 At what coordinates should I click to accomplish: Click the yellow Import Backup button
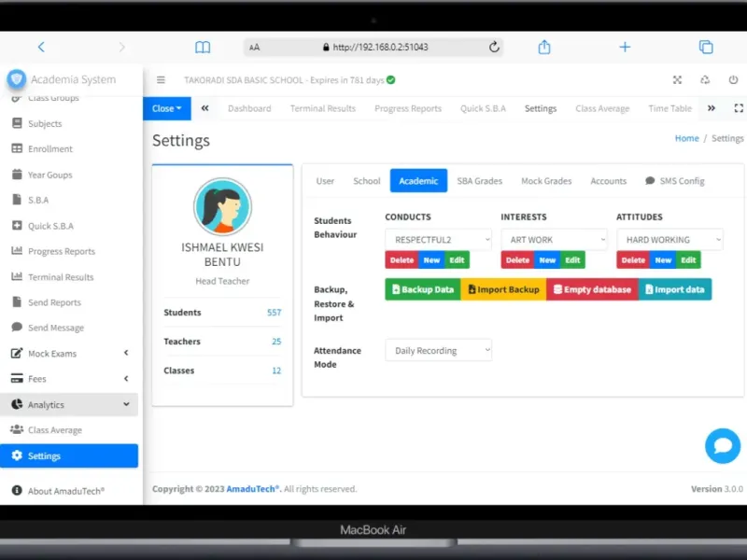click(x=503, y=289)
